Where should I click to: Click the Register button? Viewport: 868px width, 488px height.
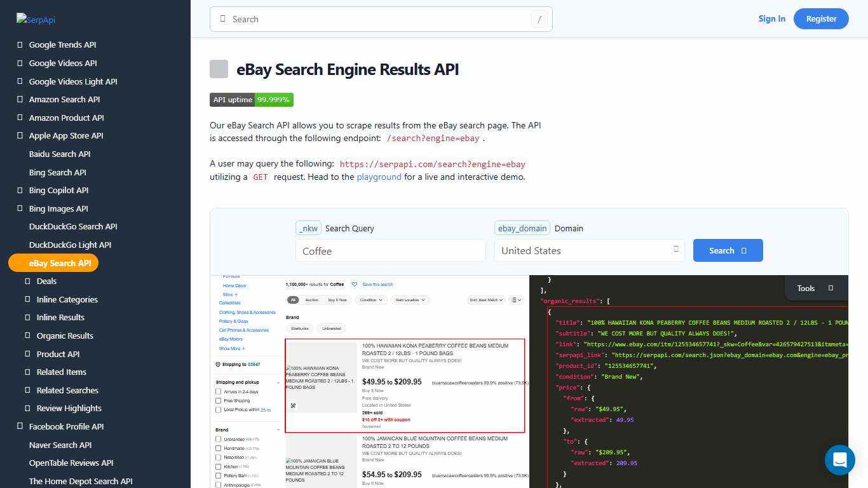coord(821,18)
